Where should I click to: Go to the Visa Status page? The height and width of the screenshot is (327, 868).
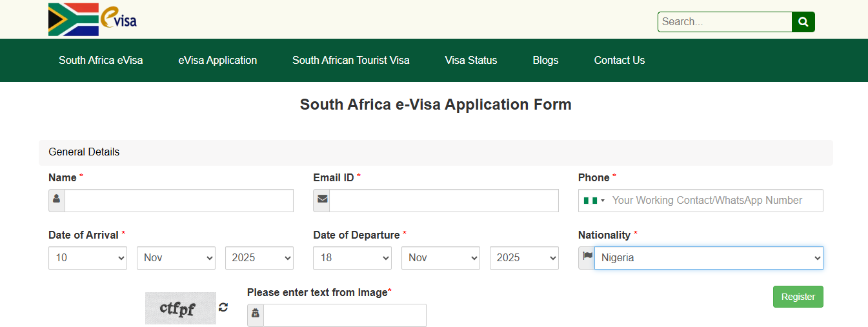(471, 60)
